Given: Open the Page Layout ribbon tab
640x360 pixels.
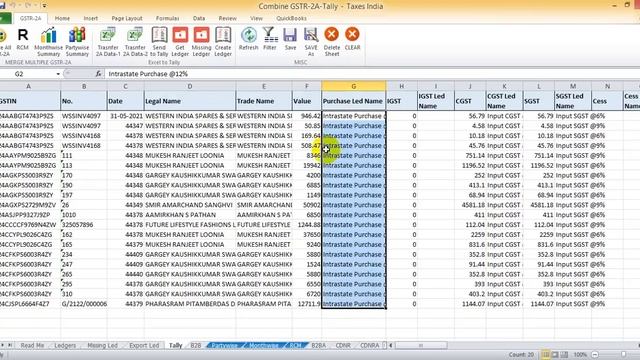Looking at the screenshot, I should coord(127,18).
